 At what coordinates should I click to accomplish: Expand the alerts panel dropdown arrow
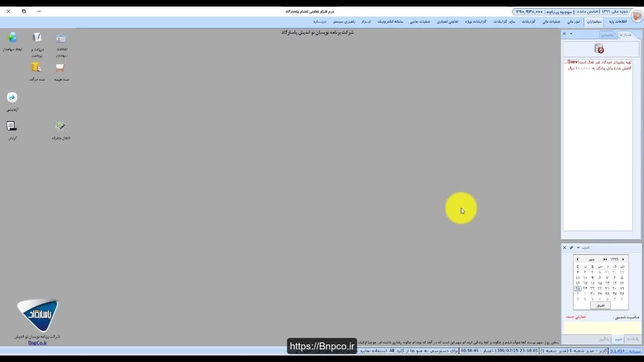(x=571, y=34)
